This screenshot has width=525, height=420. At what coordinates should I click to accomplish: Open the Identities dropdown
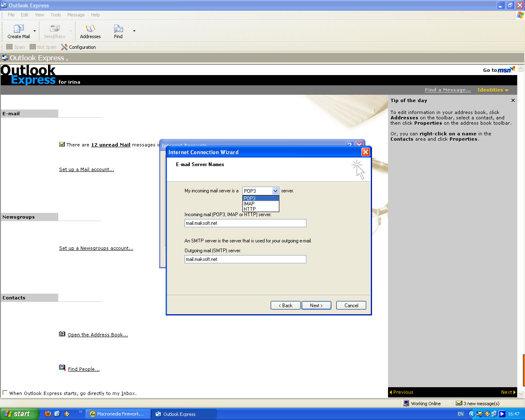coord(493,90)
